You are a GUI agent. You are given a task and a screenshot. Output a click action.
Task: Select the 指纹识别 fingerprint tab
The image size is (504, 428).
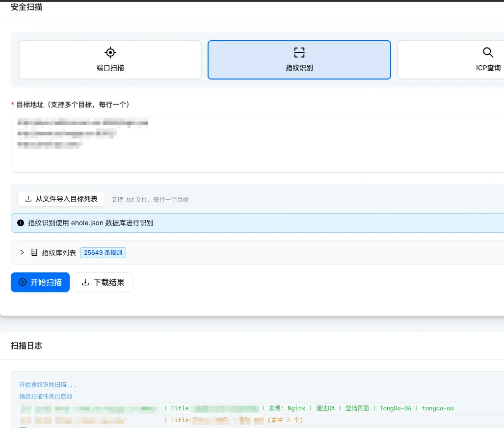click(x=299, y=60)
